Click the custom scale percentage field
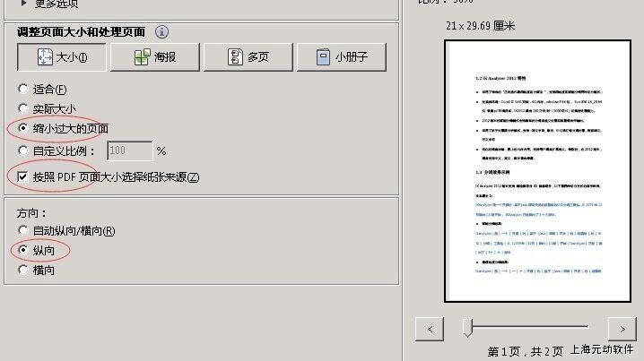The image size is (644, 361). (x=129, y=150)
